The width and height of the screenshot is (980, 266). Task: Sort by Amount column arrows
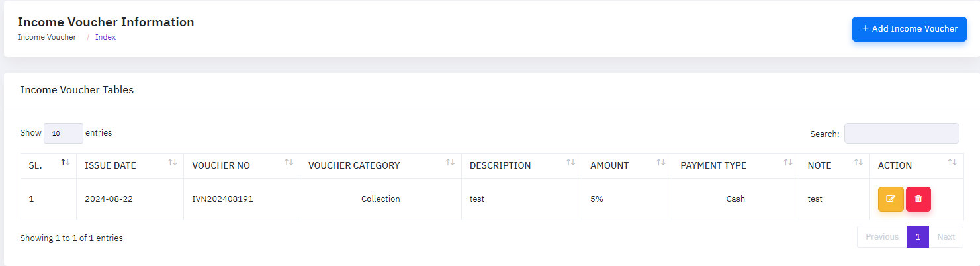click(x=660, y=163)
